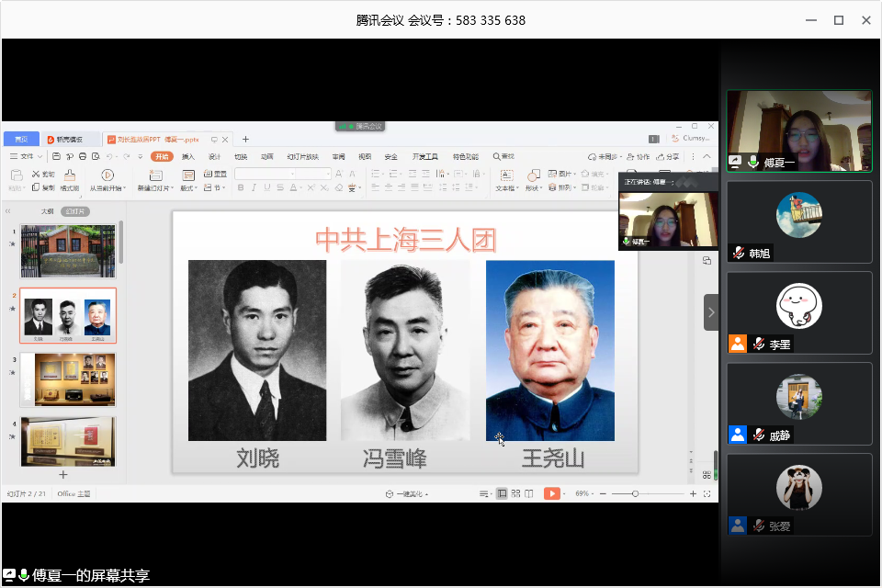Click the Save icon in quick toolbar

[57, 157]
